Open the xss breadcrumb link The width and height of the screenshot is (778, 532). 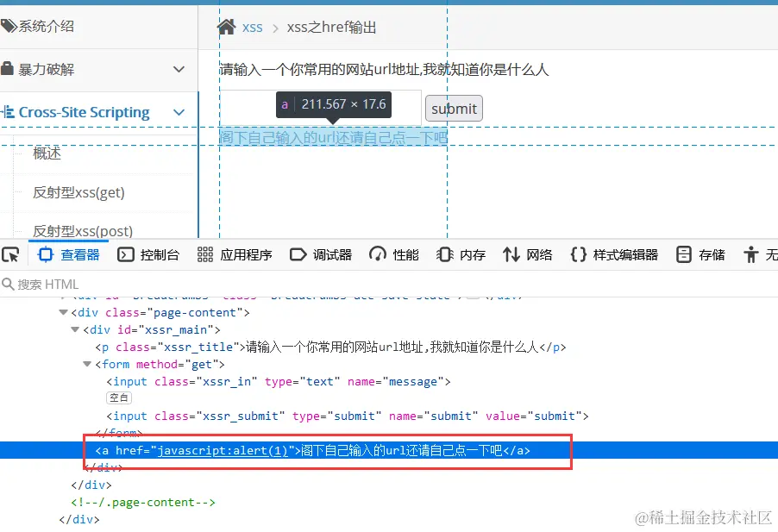pyautogui.click(x=252, y=28)
